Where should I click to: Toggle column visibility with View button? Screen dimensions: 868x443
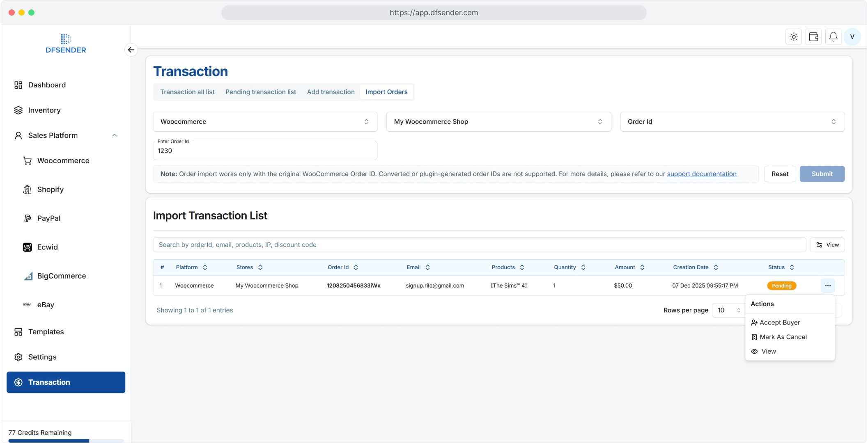coord(827,245)
